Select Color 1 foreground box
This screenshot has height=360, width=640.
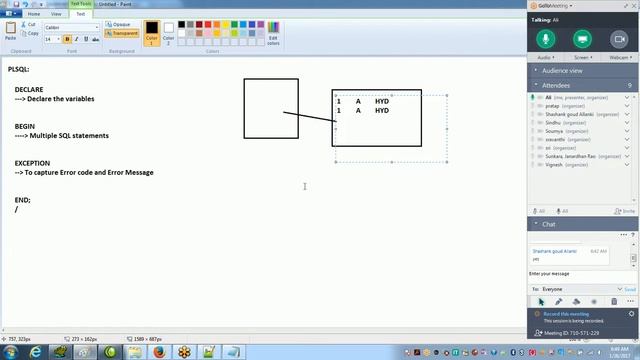pos(152,33)
